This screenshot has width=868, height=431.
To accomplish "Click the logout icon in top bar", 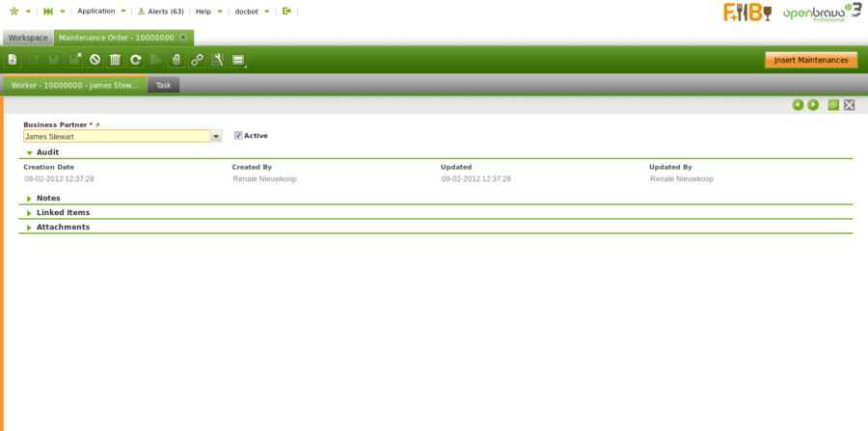I will point(286,11).
